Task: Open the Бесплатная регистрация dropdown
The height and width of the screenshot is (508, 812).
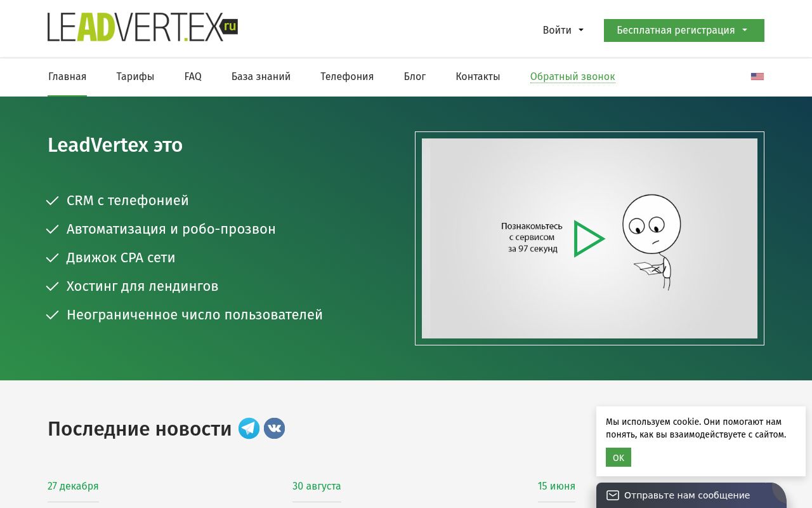Action: coord(683,30)
